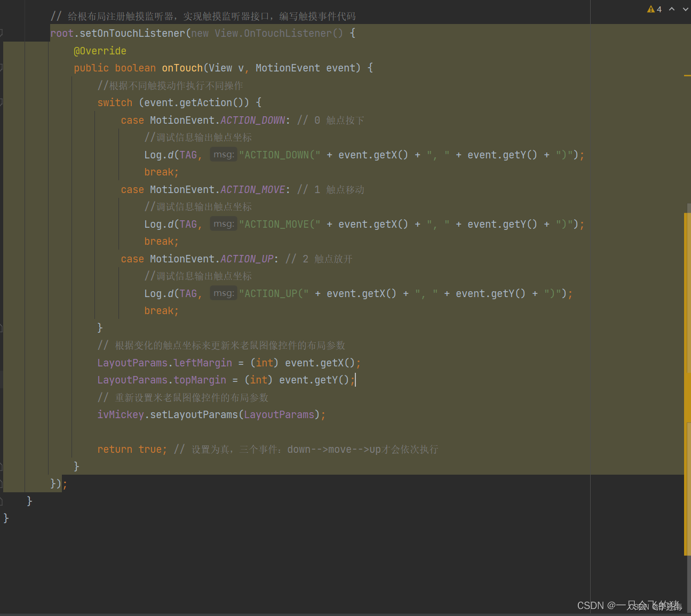Click the 'MotionEvent event' parameter

(305, 68)
